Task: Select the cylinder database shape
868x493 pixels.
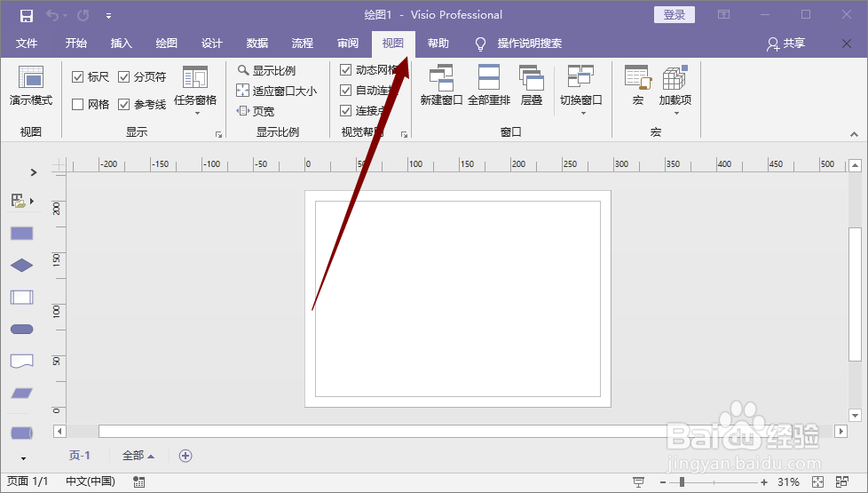Action: tap(22, 433)
